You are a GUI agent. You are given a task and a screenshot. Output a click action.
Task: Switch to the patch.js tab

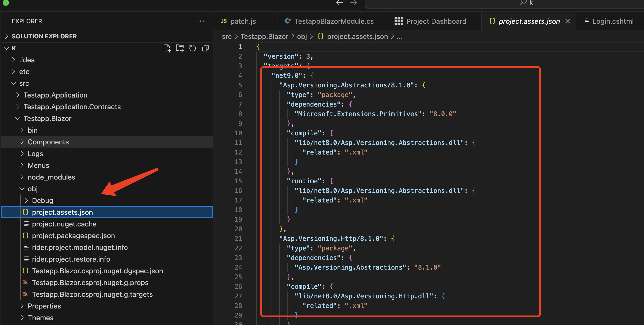[243, 21]
